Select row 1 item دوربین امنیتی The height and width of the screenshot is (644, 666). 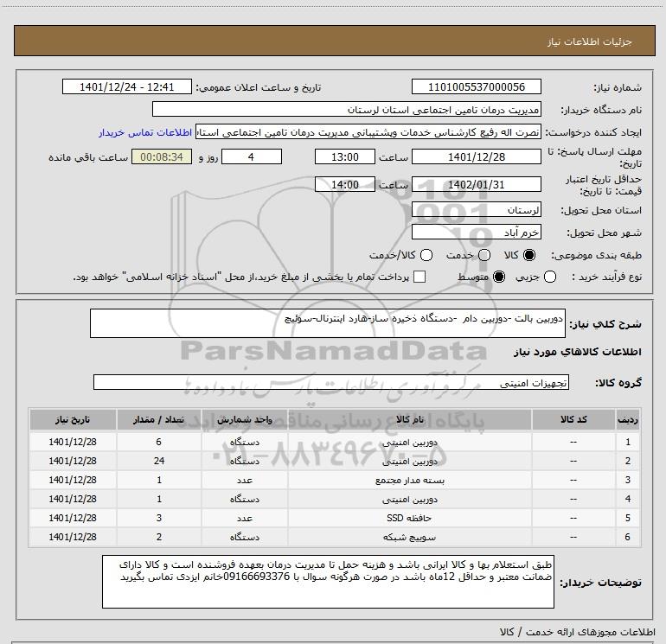click(410, 442)
